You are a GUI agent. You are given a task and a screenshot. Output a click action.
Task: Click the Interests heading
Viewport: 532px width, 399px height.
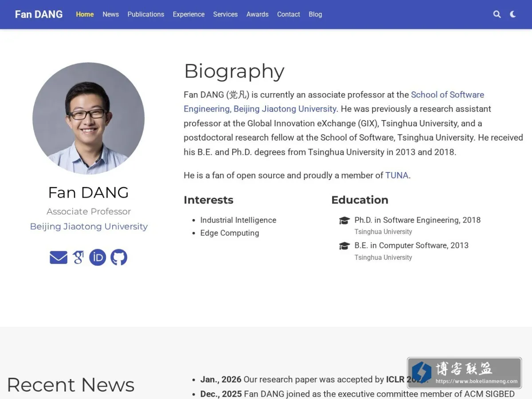[208, 200]
